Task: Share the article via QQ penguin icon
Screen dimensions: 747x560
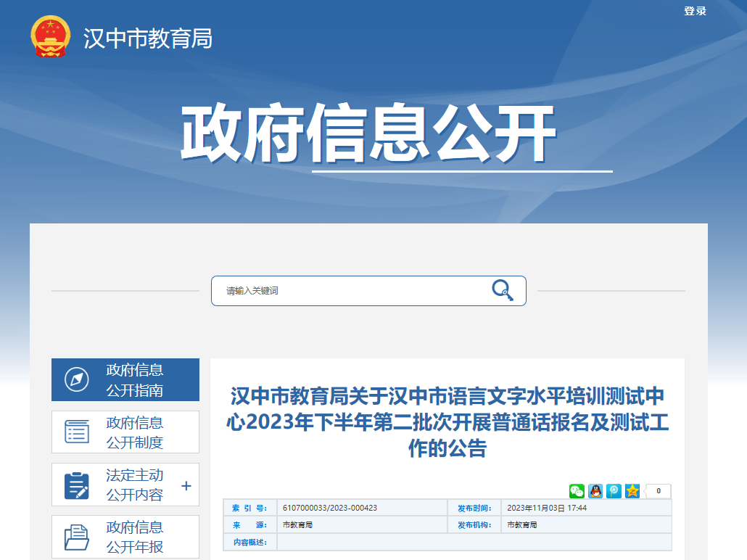Action: pos(595,491)
